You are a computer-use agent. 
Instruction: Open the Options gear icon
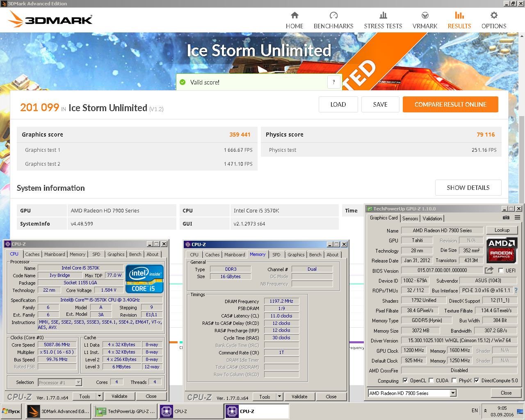click(x=494, y=16)
